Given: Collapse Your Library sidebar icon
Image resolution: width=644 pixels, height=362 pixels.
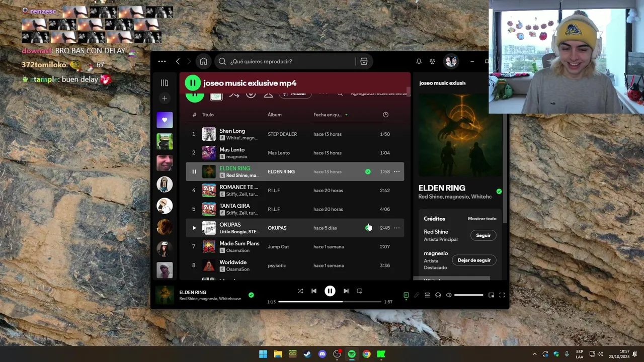Looking at the screenshot, I should tap(165, 83).
